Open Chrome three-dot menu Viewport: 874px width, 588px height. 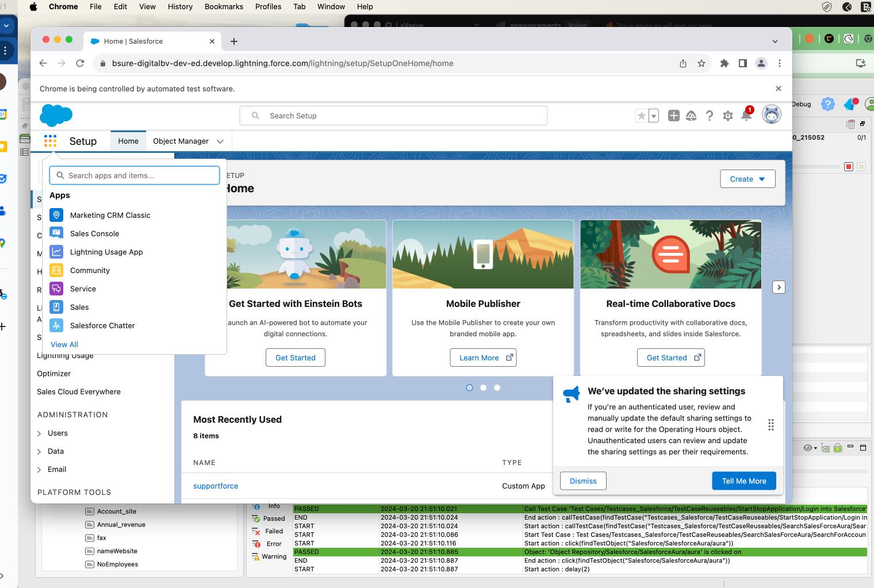780,63
